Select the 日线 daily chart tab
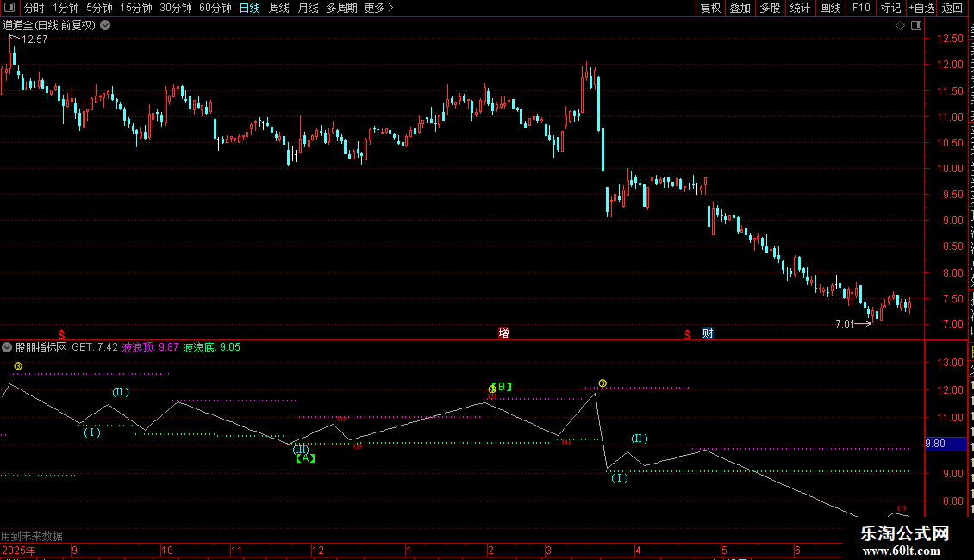This screenshot has width=974, height=560. point(250,8)
